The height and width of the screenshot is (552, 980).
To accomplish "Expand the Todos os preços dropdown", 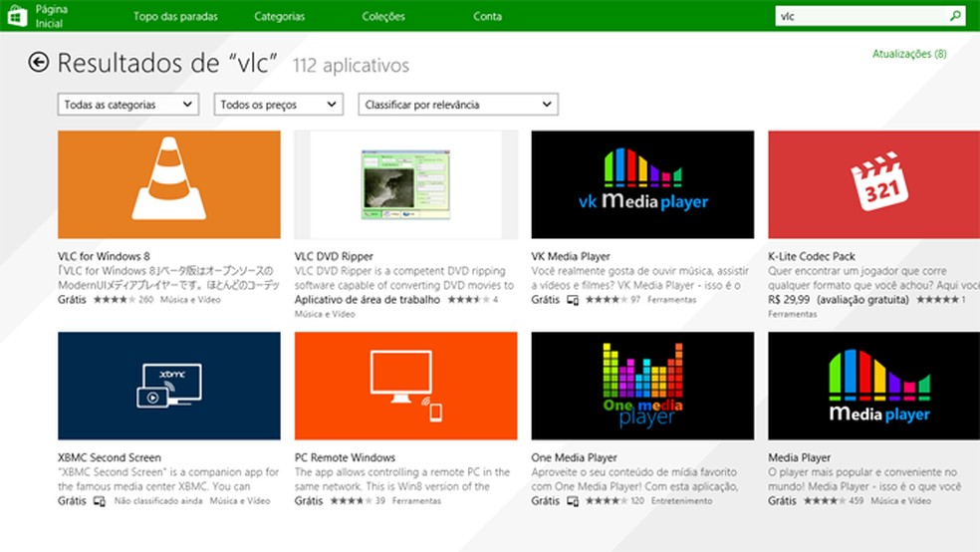I will click(278, 105).
